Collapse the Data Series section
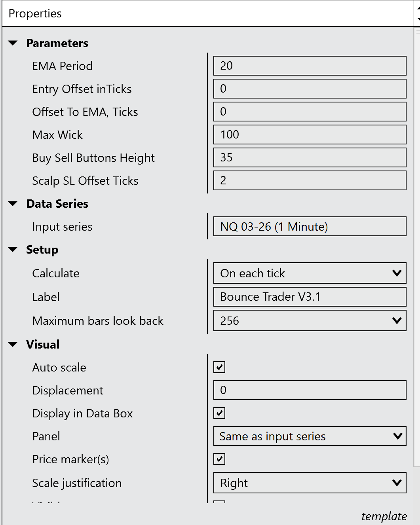The height and width of the screenshot is (525, 420). (13, 204)
